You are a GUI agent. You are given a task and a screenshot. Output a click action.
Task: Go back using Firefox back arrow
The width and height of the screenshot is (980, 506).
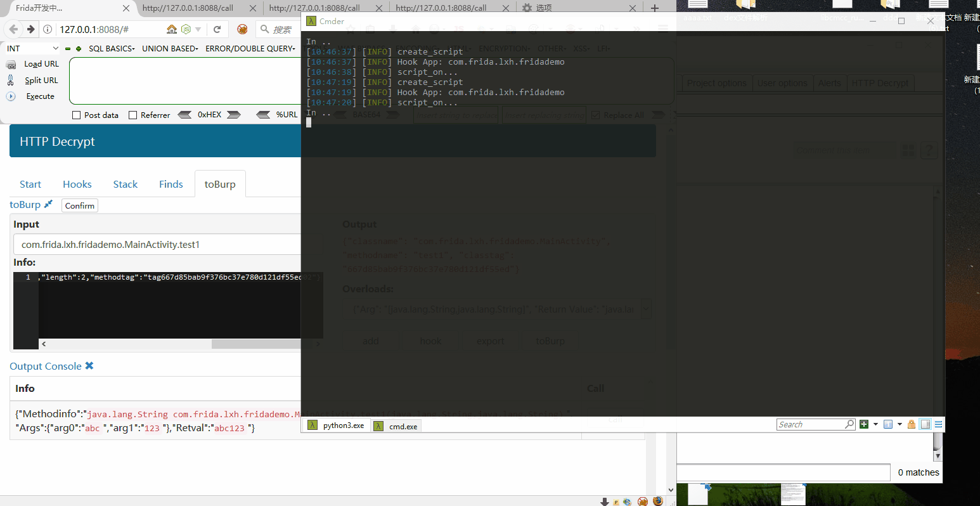pos(13,29)
